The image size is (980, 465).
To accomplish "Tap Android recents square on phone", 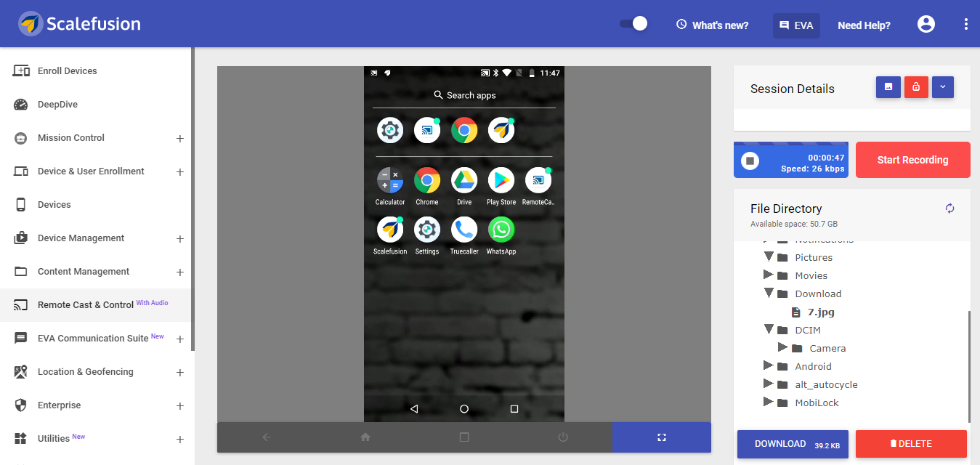I will pos(514,409).
